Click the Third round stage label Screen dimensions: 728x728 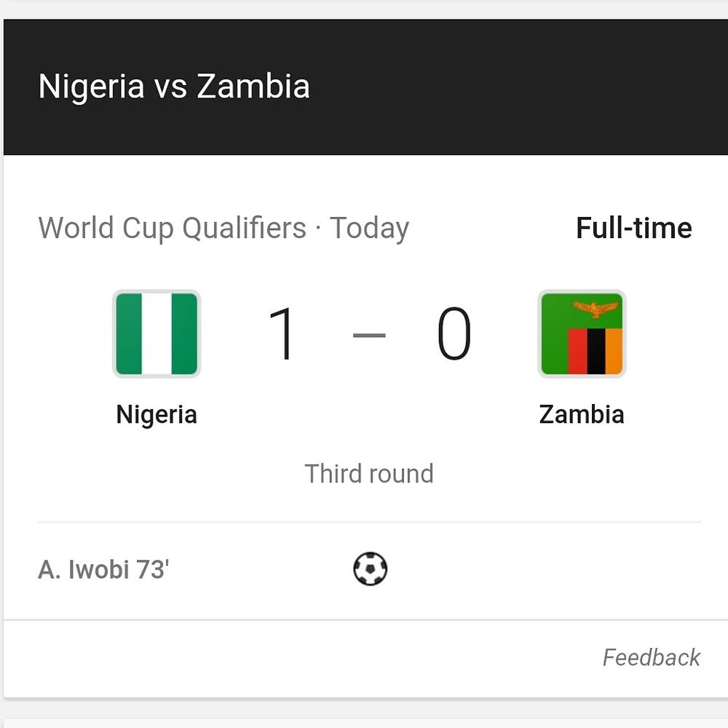tap(369, 474)
